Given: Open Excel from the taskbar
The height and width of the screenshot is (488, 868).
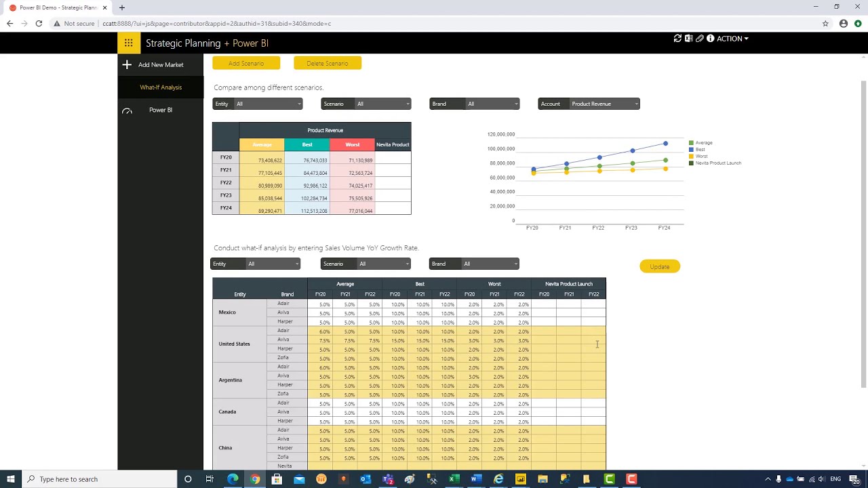Looking at the screenshot, I should coord(454,479).
